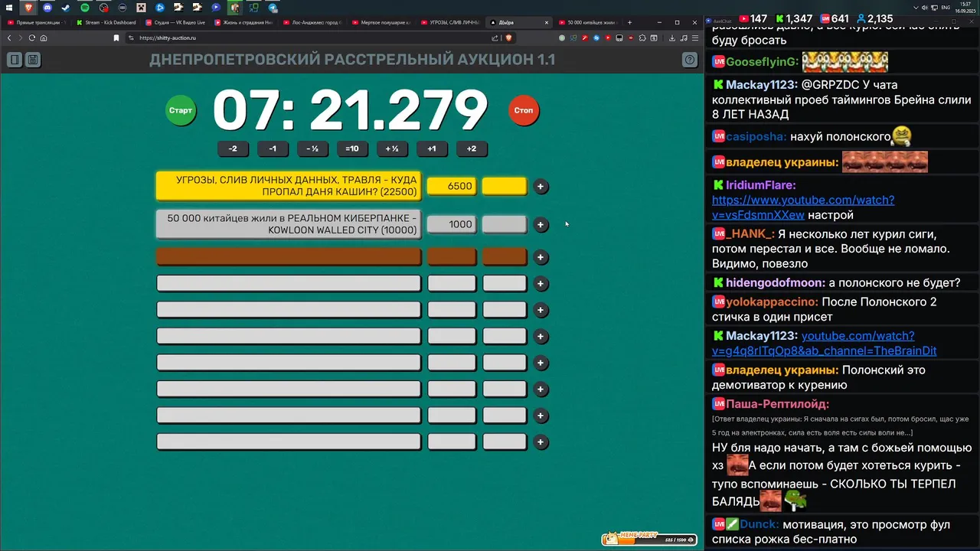Click the 1000 amount field
The image size is (980, 551).
coord(452,224)
